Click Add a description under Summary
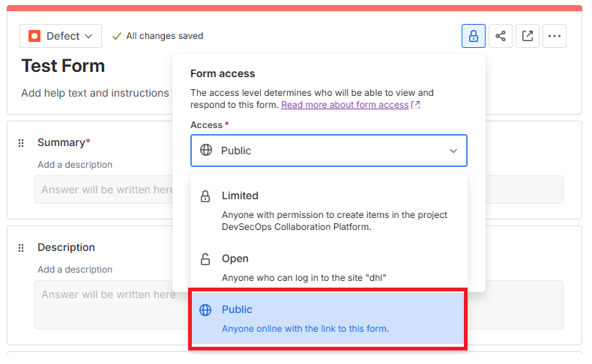Viewport: 592px width, 364px height. [x=75, y=165]
